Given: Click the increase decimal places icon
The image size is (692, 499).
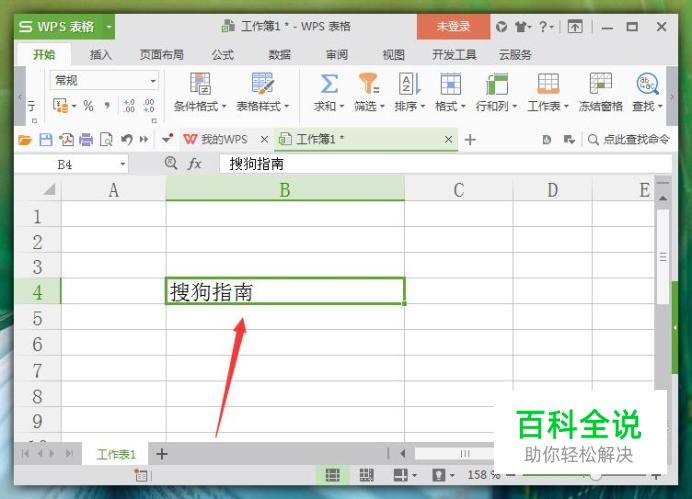Looking at the screenshot, I should 129,105.
